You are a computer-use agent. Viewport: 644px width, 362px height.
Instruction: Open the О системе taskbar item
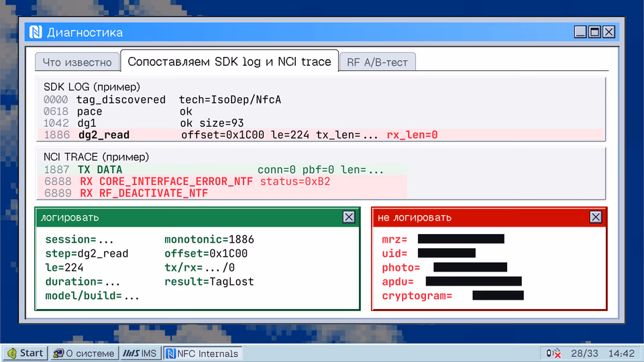[x=84, y=353]
